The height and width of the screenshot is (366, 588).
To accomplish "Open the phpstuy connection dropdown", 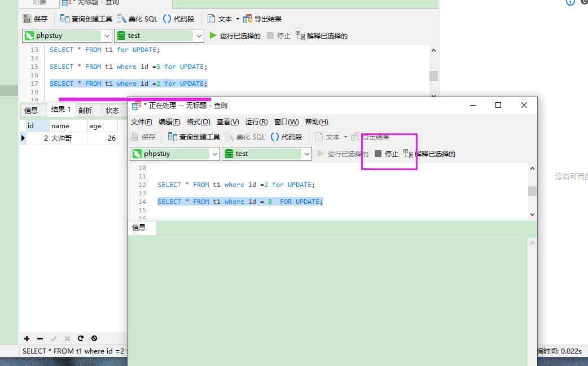I will point(214,153).
